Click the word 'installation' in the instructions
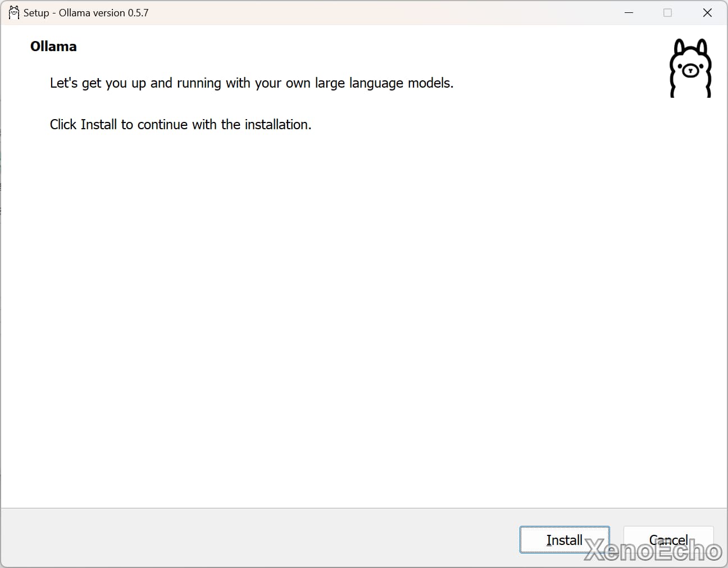This screenshot has width=728, height=568. click(277, 125)
